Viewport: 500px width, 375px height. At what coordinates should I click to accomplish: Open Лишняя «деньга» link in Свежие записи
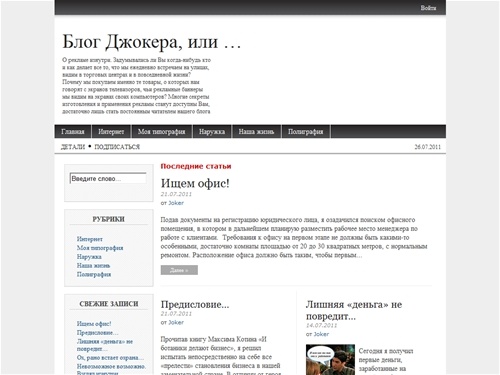point(105,345)
